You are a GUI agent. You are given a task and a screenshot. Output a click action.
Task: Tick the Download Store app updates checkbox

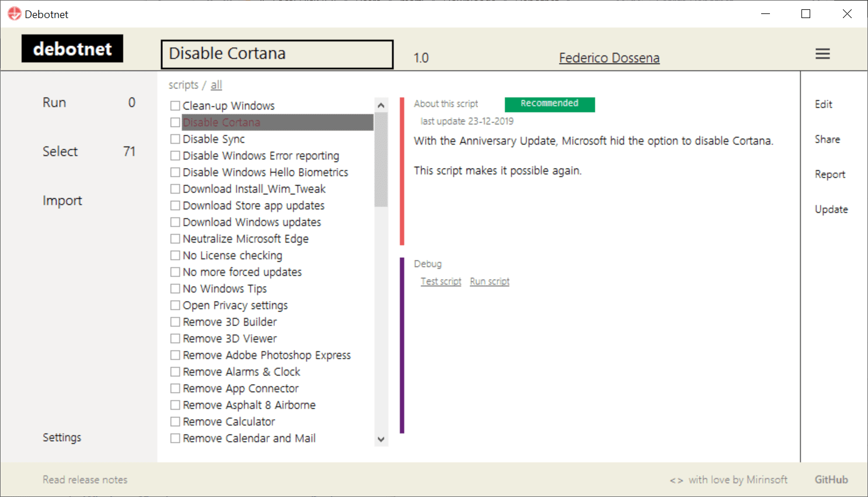point(175,205)
